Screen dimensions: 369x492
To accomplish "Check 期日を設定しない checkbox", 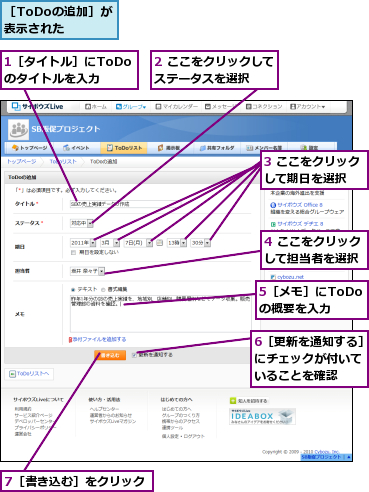I will coord(73,253).
